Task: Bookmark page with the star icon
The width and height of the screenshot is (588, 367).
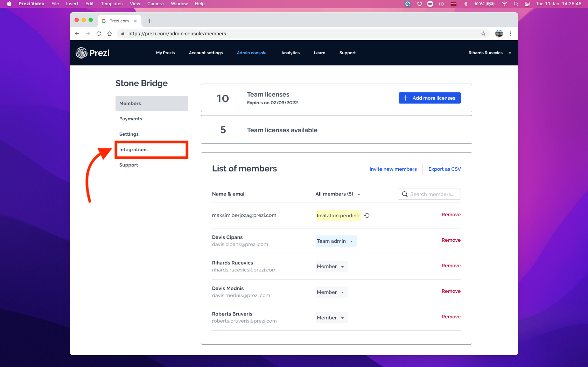Action: point(483,34)
